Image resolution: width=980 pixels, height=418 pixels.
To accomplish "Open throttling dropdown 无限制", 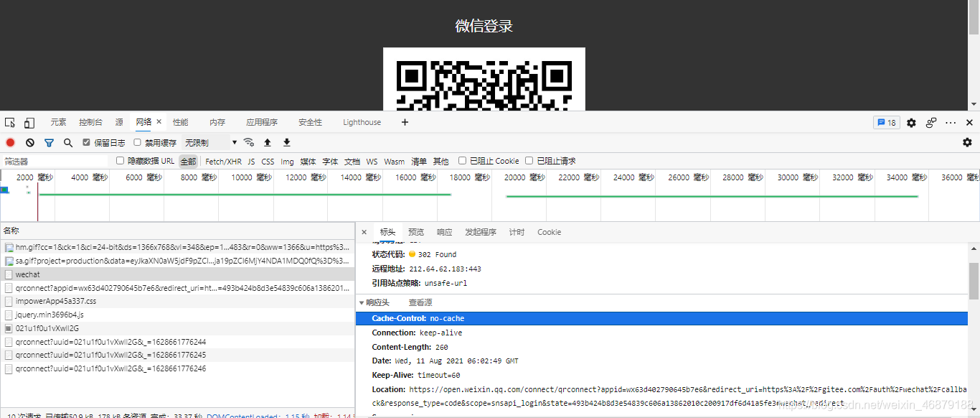I will click(x=210, y=143).
